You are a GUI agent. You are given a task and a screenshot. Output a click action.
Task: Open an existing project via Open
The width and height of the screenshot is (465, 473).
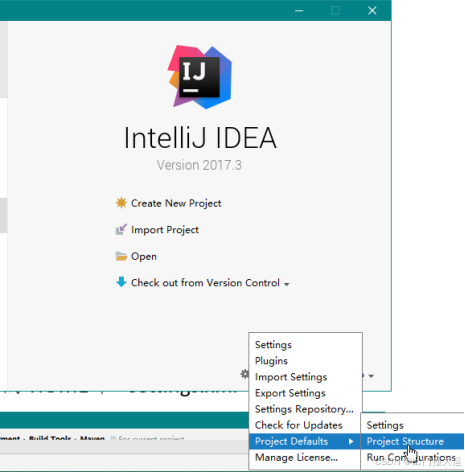144,256
